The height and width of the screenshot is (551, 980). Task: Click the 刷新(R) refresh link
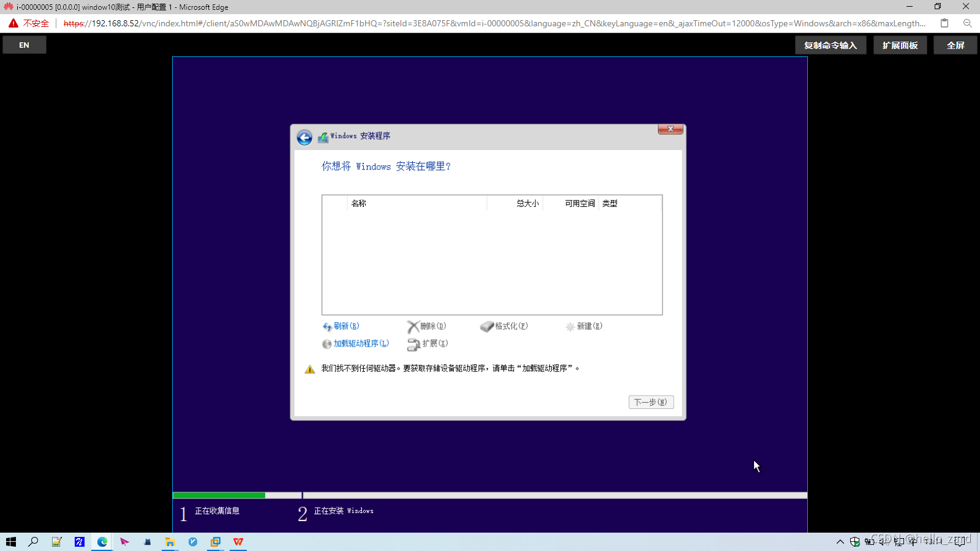pos(346,326)
